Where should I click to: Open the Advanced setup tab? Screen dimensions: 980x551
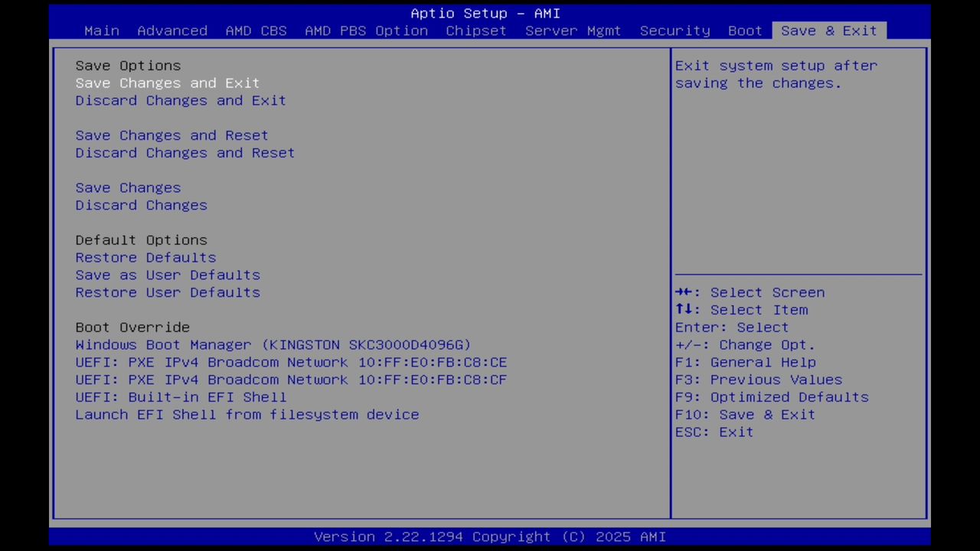click(x=172, y=31)
